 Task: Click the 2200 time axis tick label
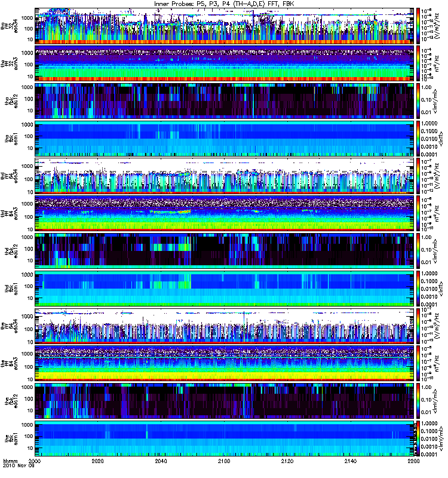[413, 461]
